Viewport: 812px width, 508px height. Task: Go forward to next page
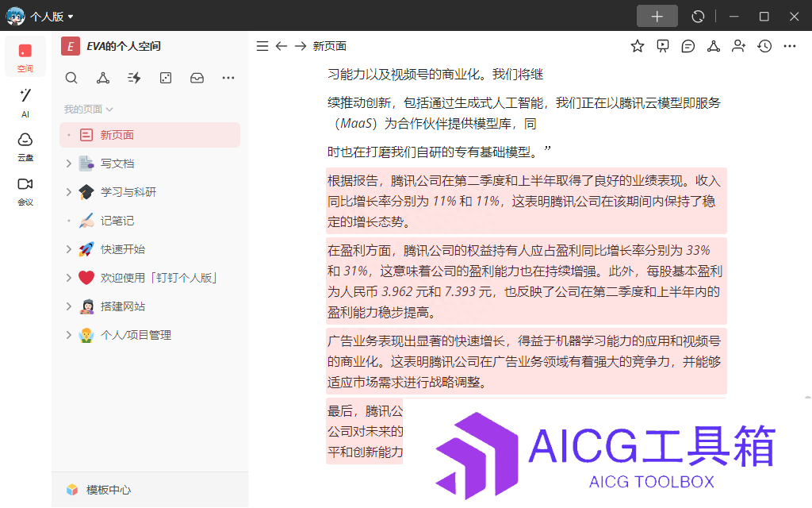point(301,46)
